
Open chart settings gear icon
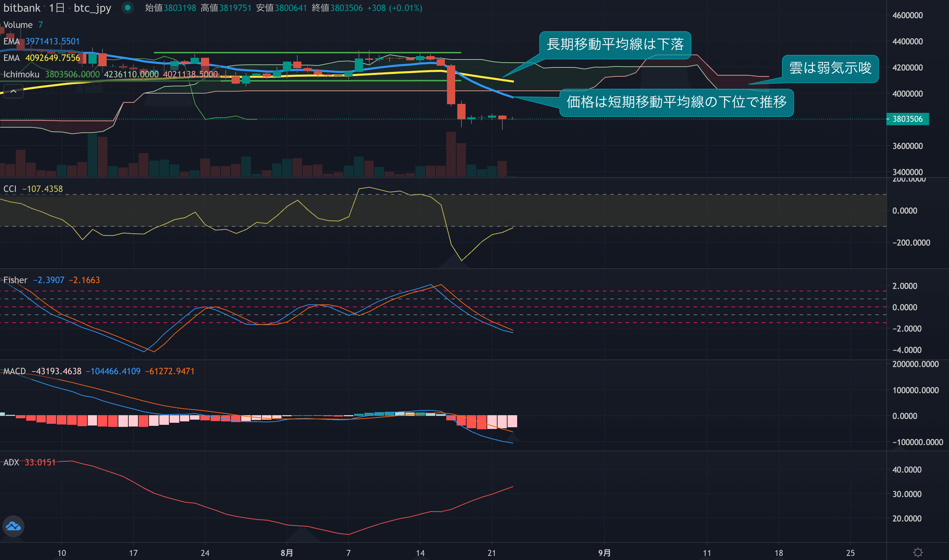[x=918, y=552]
